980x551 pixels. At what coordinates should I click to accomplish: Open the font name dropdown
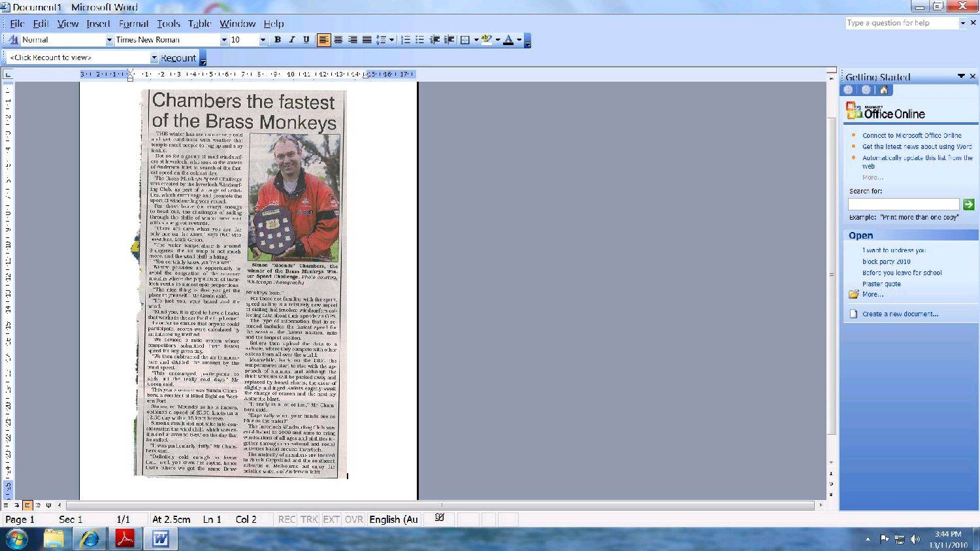click(x=224, y=40)
